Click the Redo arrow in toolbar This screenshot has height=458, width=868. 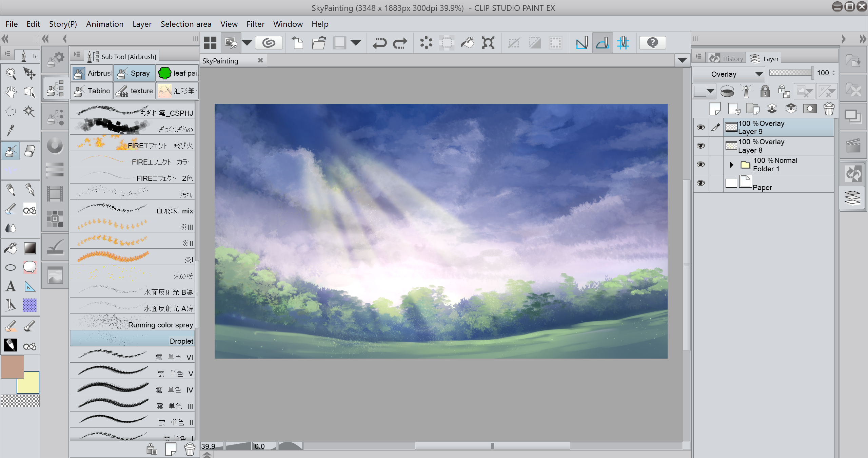(400, 43)
